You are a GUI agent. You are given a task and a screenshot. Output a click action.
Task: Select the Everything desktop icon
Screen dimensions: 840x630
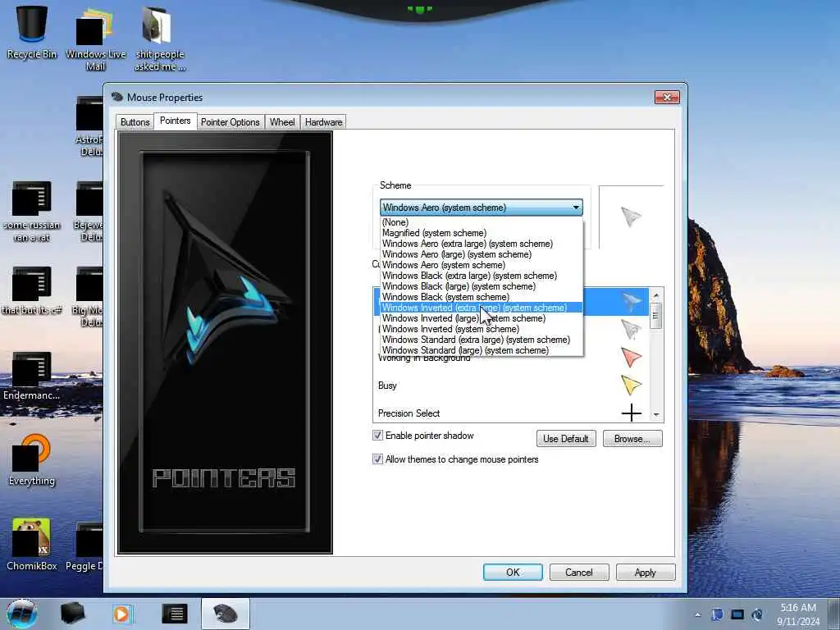pyautogui.click(x=32, y=459)
